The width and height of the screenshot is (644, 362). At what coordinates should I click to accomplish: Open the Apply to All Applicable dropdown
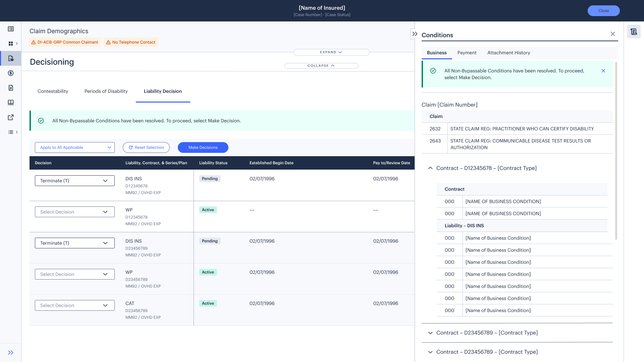point(75,147)
